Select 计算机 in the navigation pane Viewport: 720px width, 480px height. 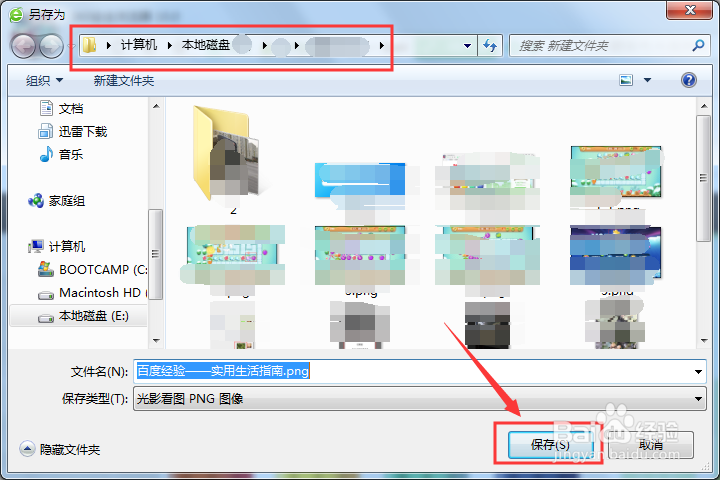67,247
